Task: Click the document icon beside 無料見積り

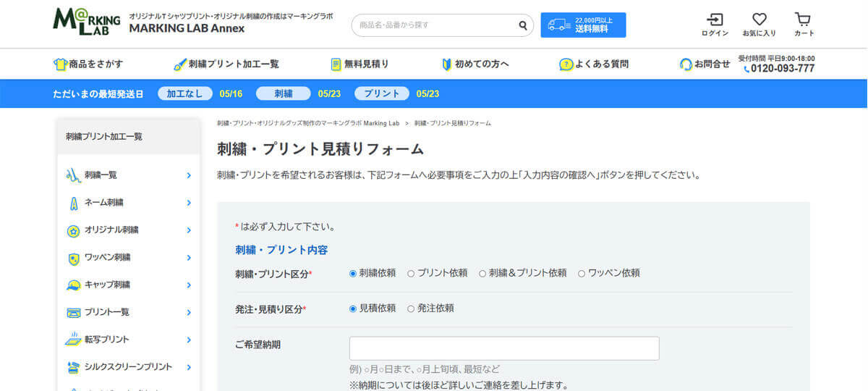Action: click(336, 64)
